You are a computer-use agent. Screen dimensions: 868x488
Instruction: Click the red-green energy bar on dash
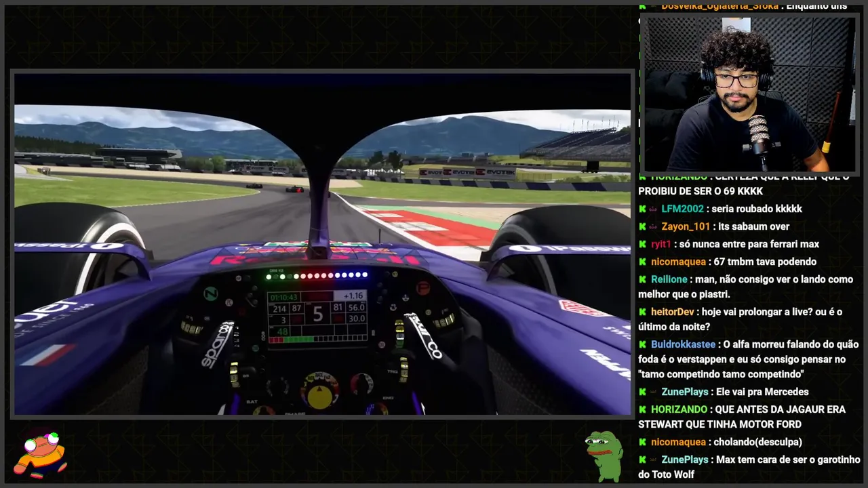317,339
